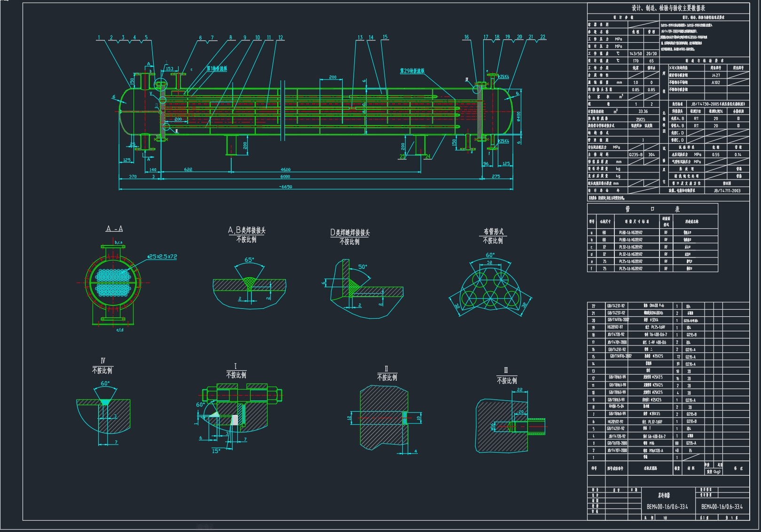Click the A,B类焊接接头 weld detail title
761x532 pixels.
(247, 230)
